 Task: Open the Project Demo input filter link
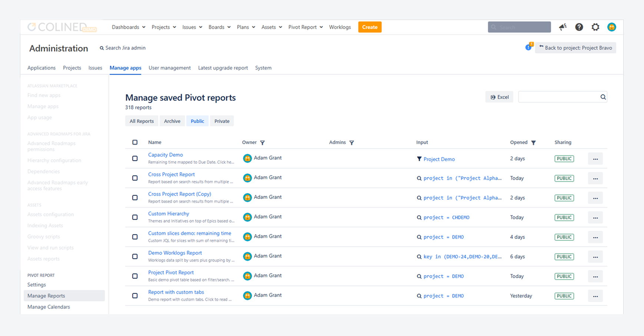[x=439, y=159]
